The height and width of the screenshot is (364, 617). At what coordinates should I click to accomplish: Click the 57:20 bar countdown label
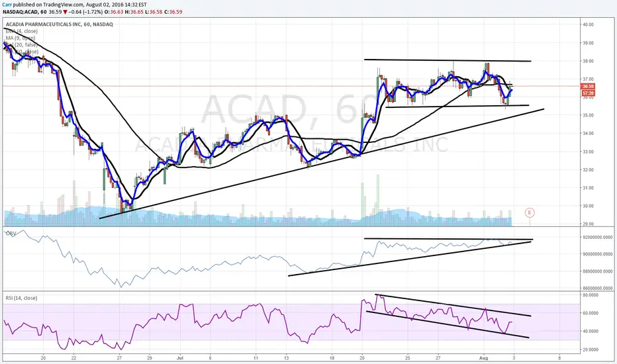point(588,93)
